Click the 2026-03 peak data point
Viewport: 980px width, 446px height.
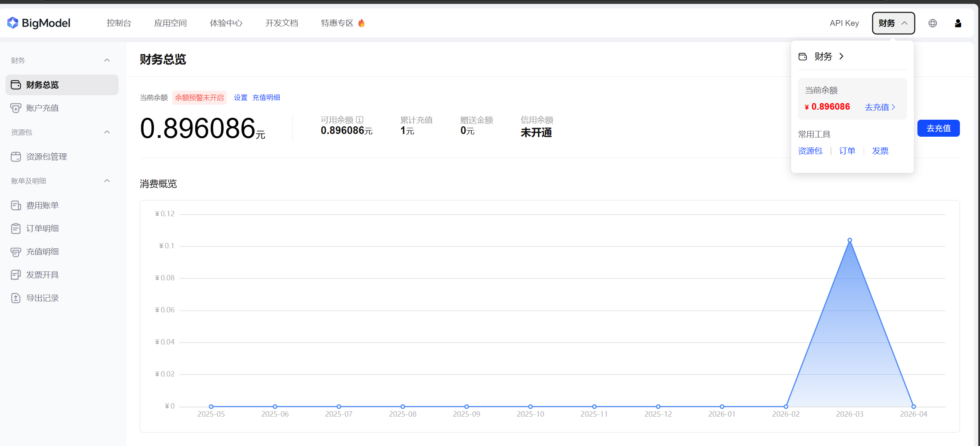coord(850,240)
